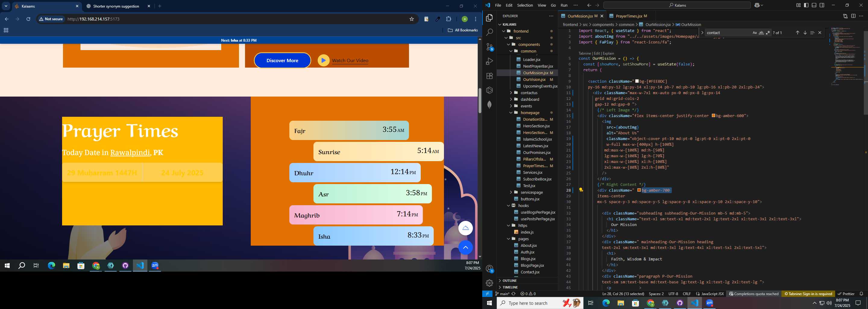Image resolution: width=868 pixels, height=309 pixels.
Task: Toggle Use Regular Expression in find widget
Action: 768,33
